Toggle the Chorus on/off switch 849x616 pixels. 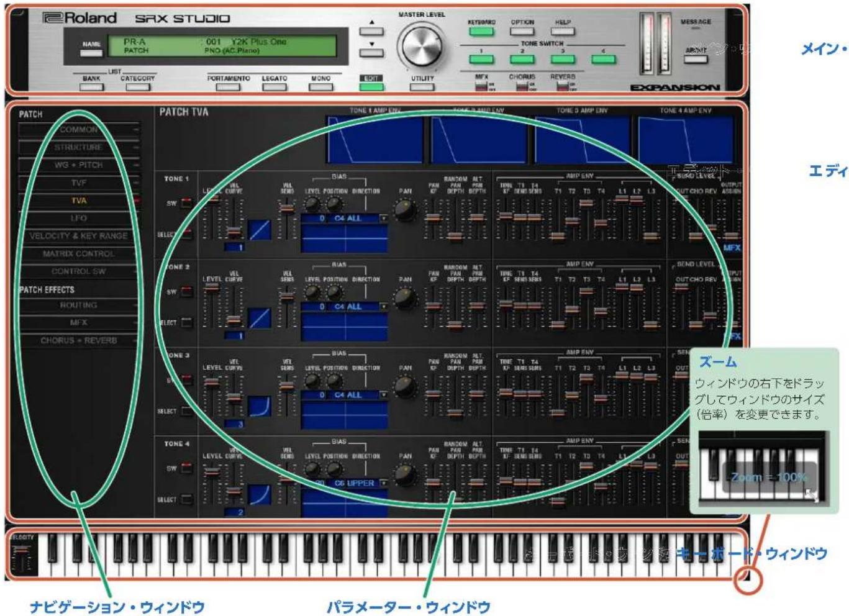[x=522, y=86]
